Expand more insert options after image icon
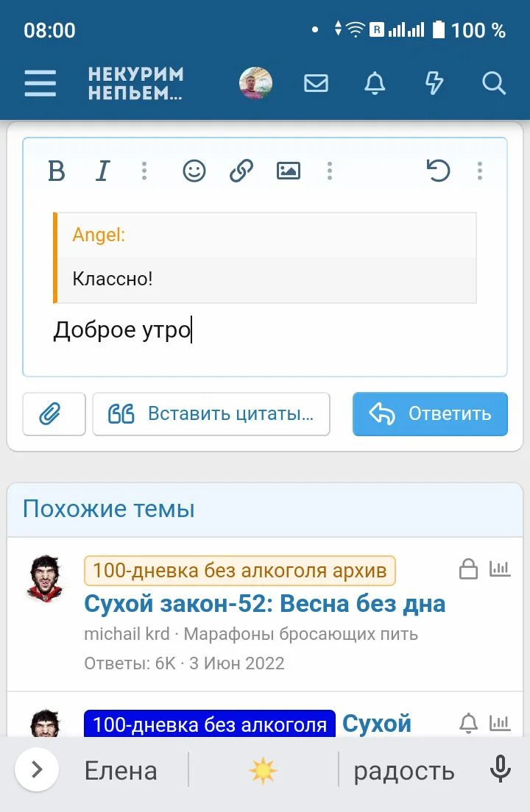 pos(330,171)
